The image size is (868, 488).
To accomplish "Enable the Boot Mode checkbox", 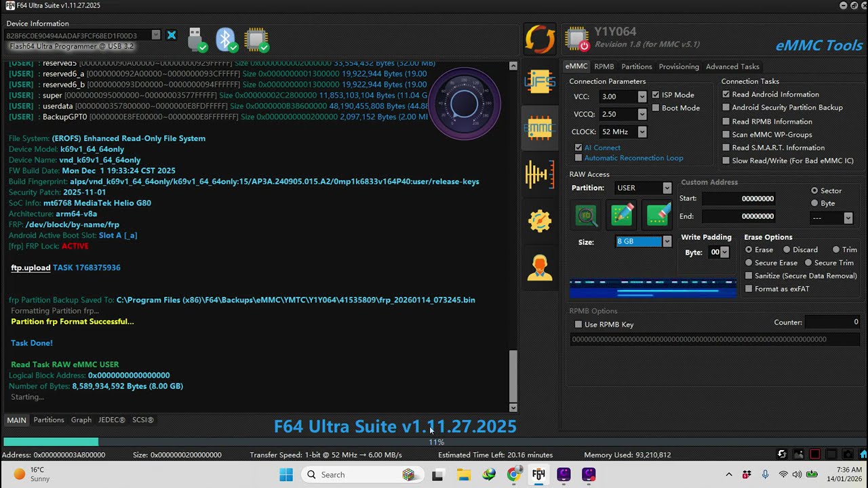I will point(656,108).
